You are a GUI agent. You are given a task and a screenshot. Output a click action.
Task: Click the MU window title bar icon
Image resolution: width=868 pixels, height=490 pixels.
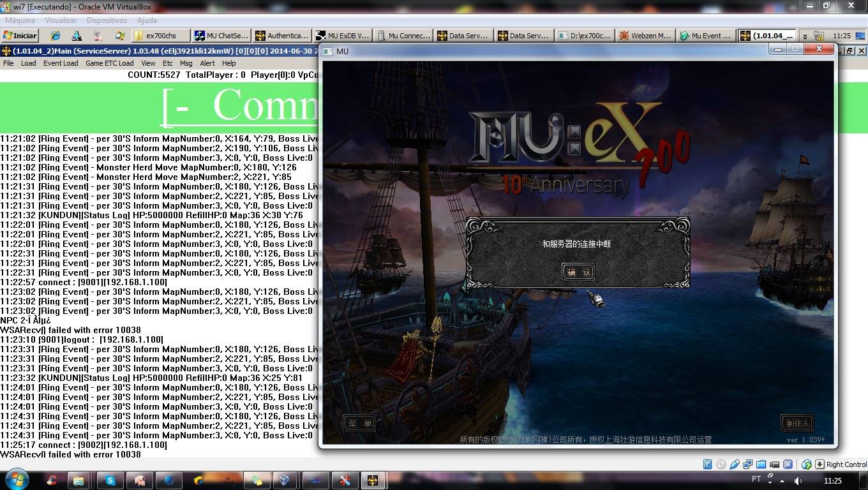328,51
